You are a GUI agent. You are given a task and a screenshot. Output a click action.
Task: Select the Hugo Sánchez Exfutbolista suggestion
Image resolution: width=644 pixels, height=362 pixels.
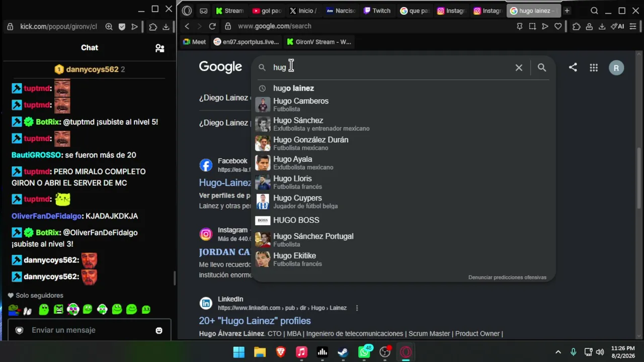pos(403,124)
